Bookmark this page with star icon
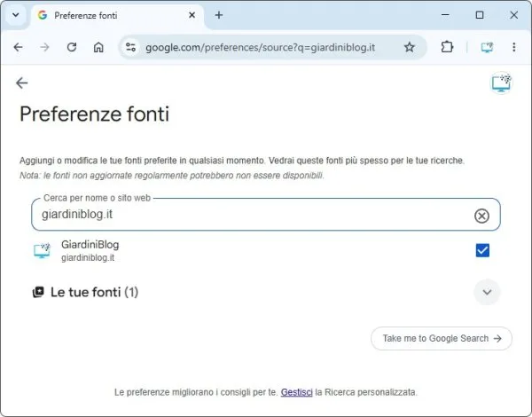Viewport: 532px width, 417px height. pyautogui.click(x=409, y=47)
